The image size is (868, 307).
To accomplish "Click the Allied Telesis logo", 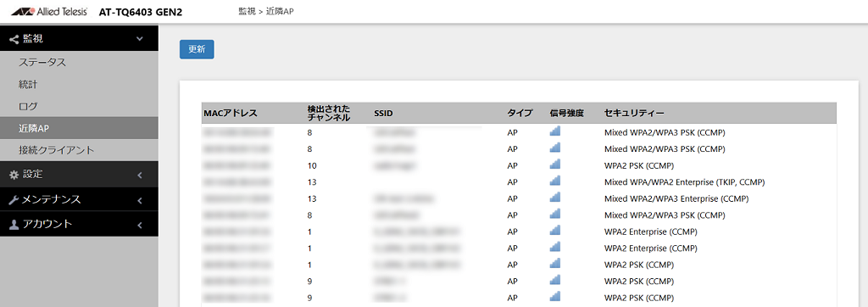I will tap(48, 12).
